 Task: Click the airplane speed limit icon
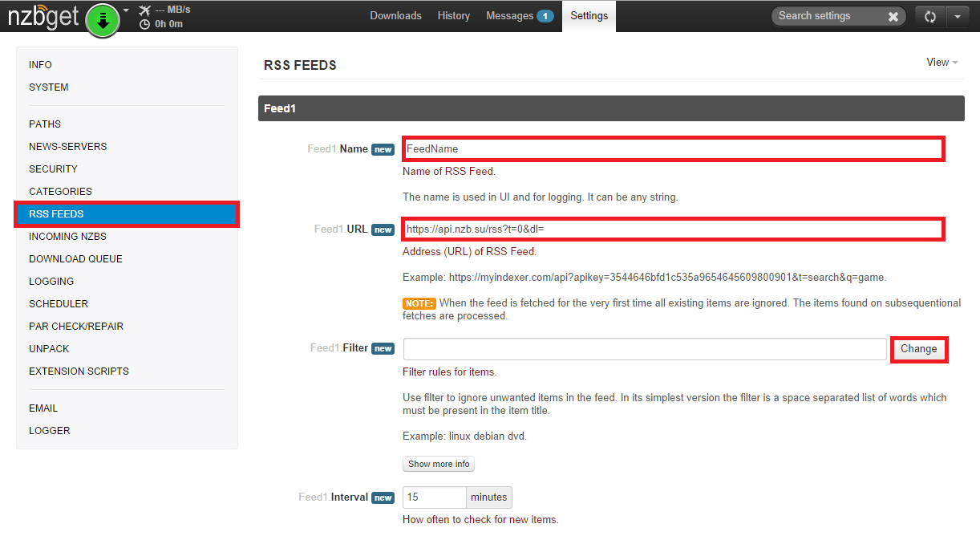(144, 10)
